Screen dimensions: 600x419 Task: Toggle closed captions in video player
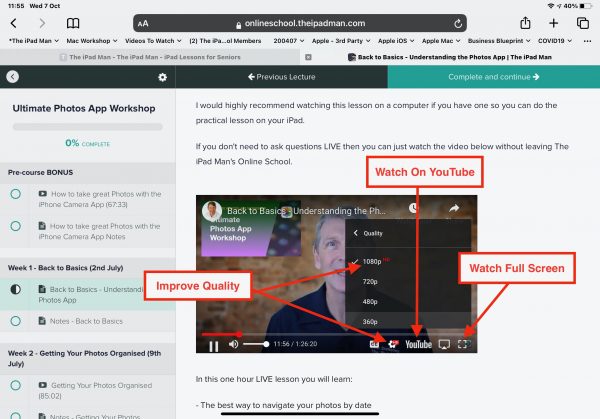point(374,344)
